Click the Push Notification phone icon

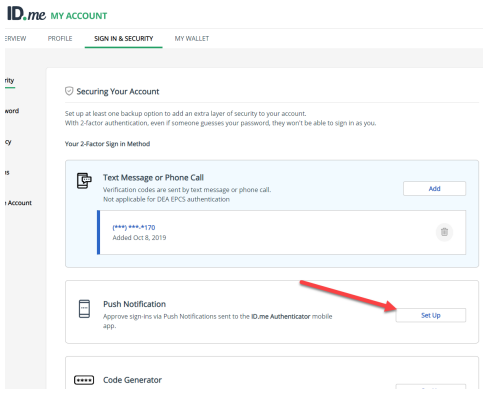click(84, 309)
